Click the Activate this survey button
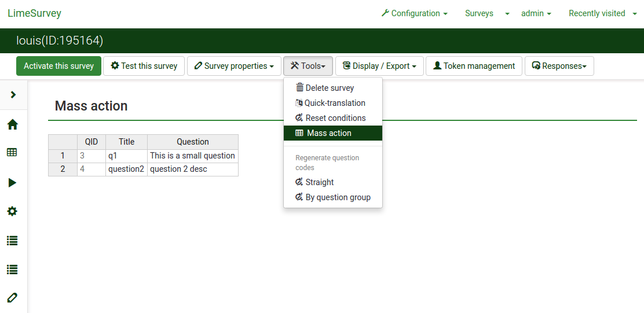This screenshot has width=644, height=313. pyautogui.click(x=58, y=66)
